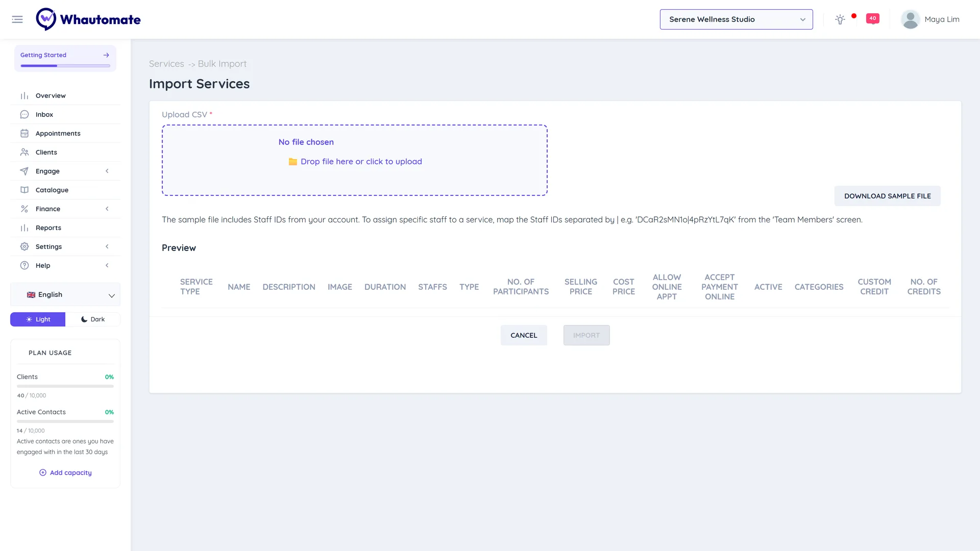Image resolution: width=980 pixels, height=551 pixels.
Task: Click the Service Type column header
Action: click(x=197, y=287)
